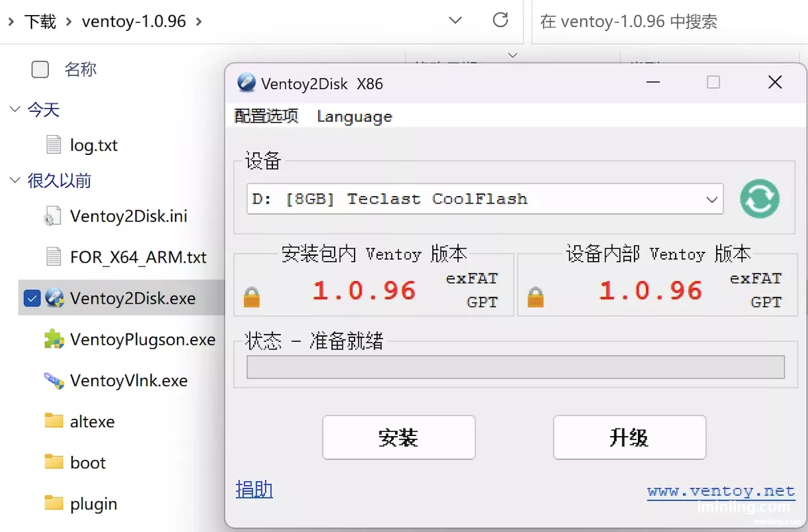The width and height of the screenshot is (808, 532).
Task: Click the lock icon beside package Ventoy version
Action: point(252,297)
